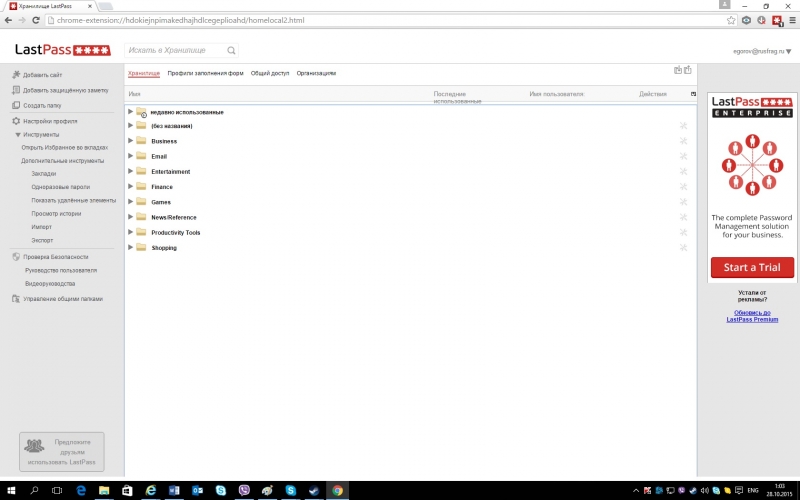Screen dimensions: 800x500
Task: Open Outlook from the taskbar
Action: (197, 490)
